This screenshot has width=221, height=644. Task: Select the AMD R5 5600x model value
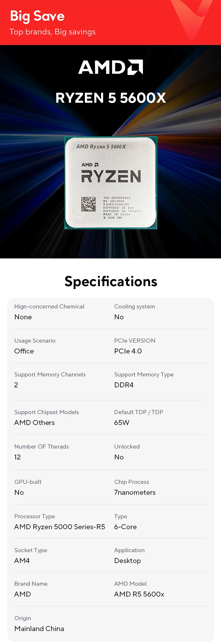pyautogui.click(x=139, y=594)
